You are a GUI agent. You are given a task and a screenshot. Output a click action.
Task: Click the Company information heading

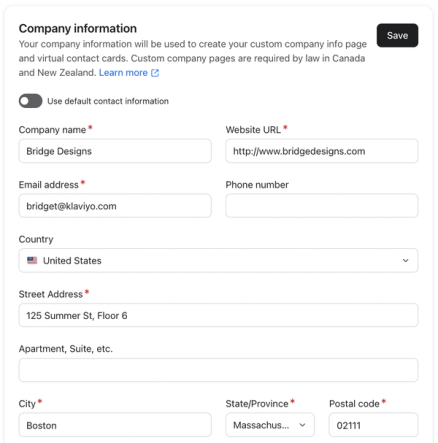pyautogui.click(x=78, y=29)
